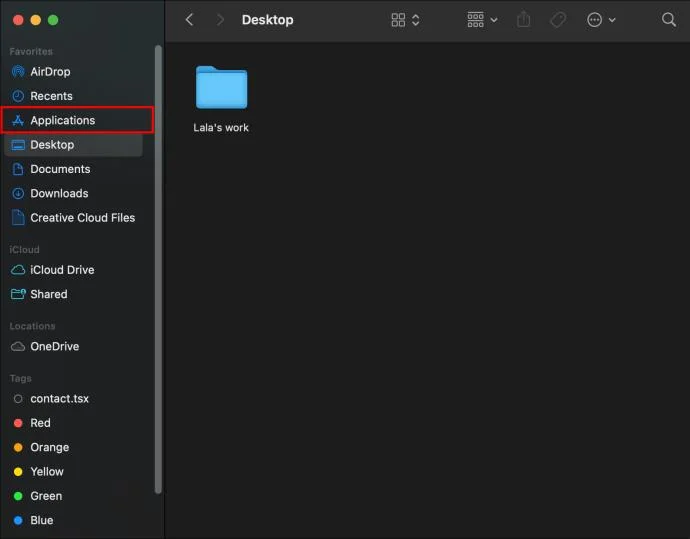Screen dimensions: 690x539
Task: Click the Share toolbar icon
Action: coord(523,20)
